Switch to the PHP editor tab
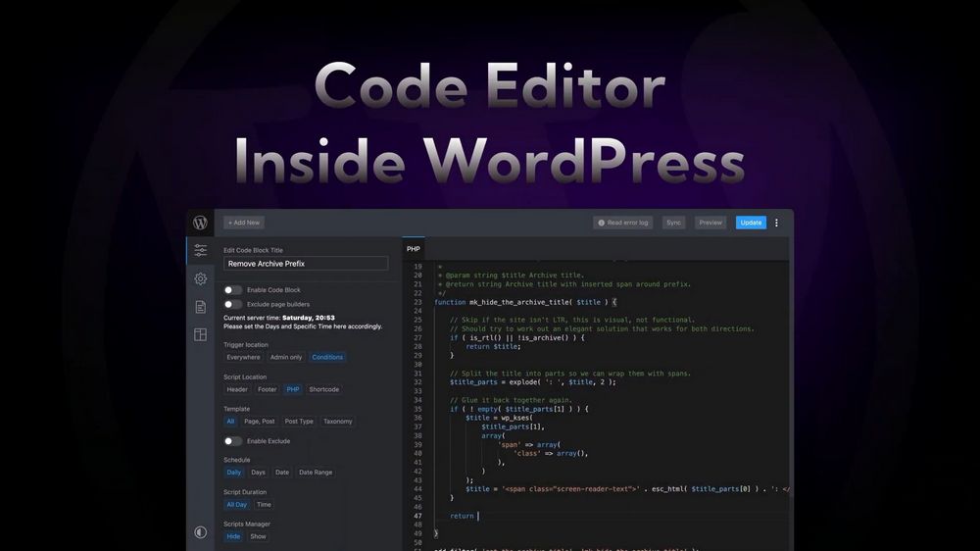980x551 pixels. click(414, 249)
